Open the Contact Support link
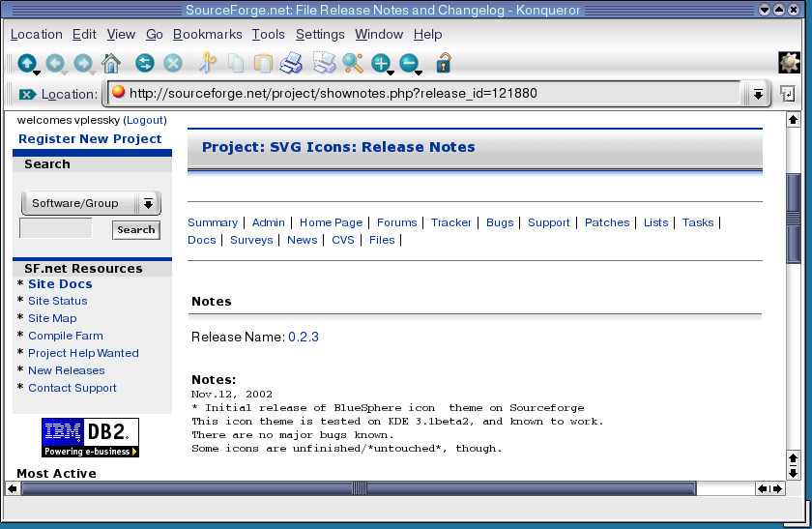Screen dimensions: 812x529 click(72, 388)
